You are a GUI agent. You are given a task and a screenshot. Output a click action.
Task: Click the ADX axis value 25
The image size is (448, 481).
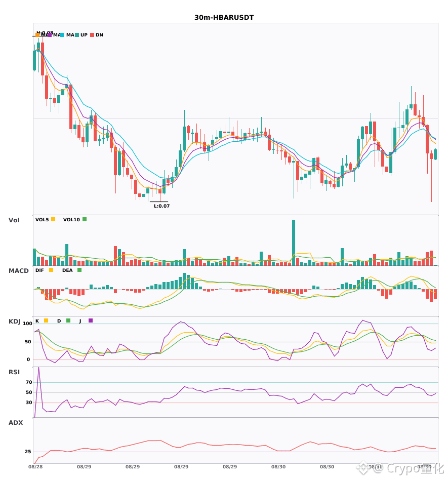click(x=28, y=452)
